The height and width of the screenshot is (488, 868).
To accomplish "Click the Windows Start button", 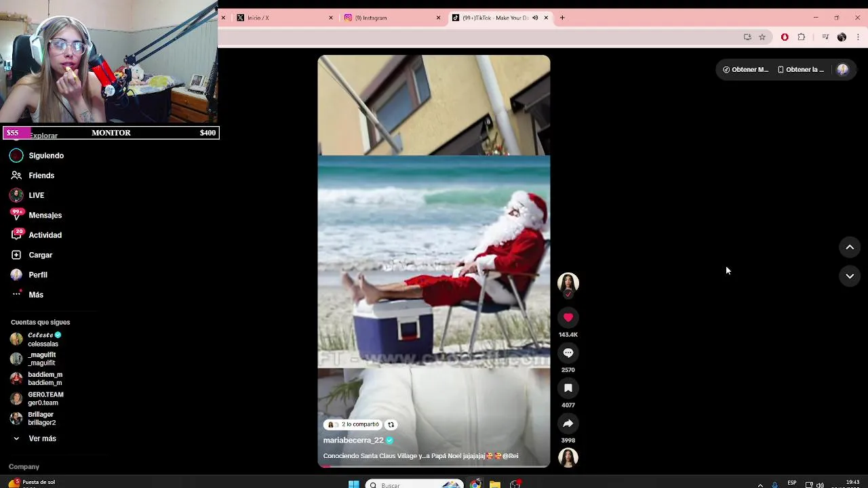I will 353,484.
